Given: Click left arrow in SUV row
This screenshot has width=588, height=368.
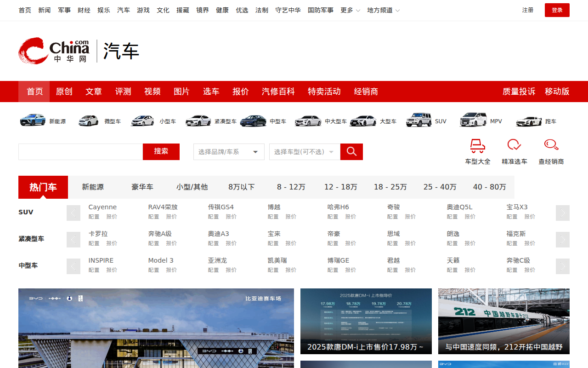Looking at the screenshot, I should (x=73, y=213).
